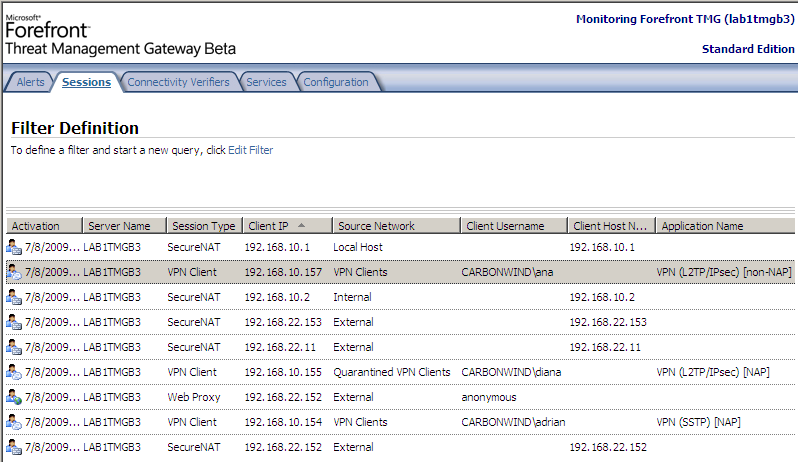This screenshot has width=798, height=462.
Task: Sort by Server Name column header
Action: point(125,226)
